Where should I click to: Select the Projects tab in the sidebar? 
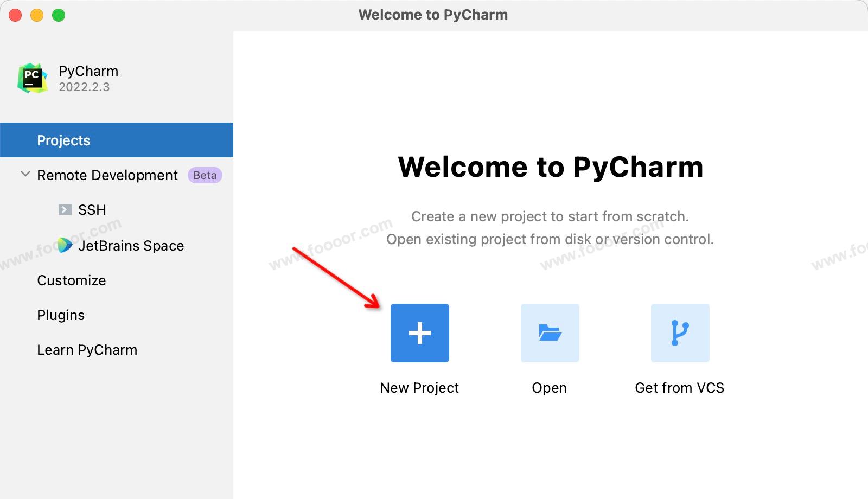tap(63, 140)
